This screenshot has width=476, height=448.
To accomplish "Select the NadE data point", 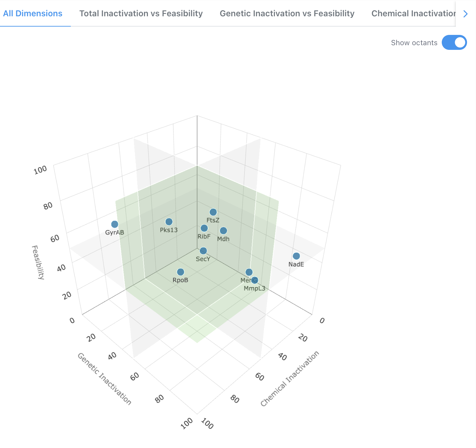I will [296, 256].
